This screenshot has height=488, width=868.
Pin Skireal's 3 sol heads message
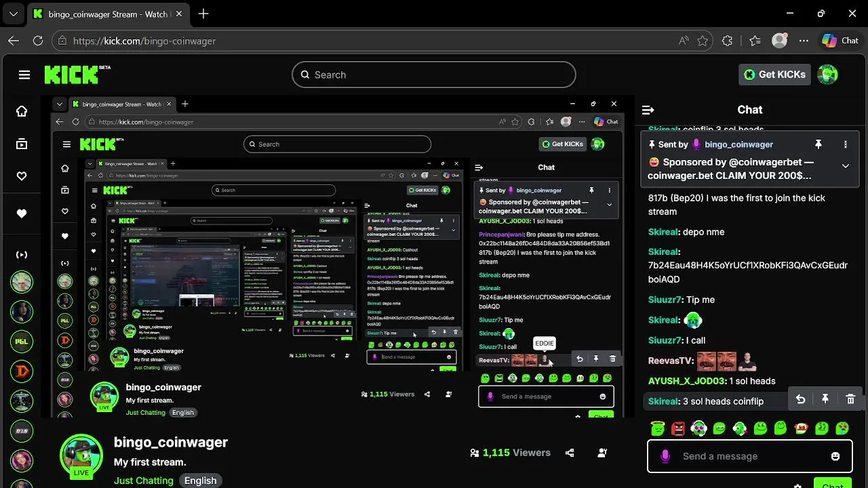pos(825,400)
